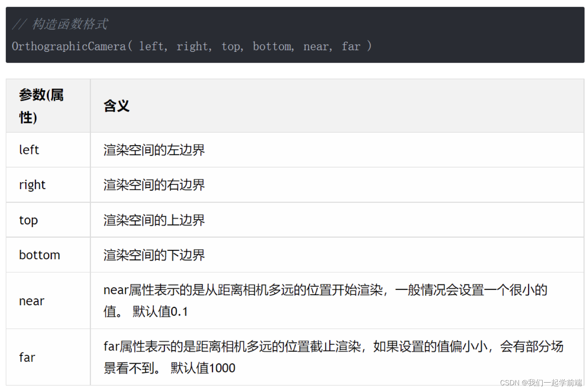The height and width of the screenshot is (390, 588).
Task: Click the 含义 table header
Action: (116, 106)
